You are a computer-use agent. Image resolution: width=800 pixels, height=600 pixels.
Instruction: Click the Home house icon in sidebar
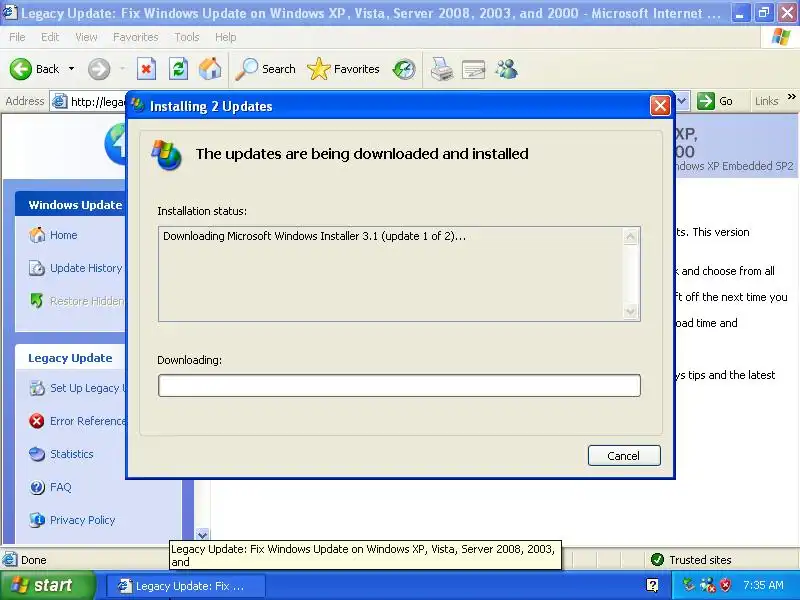37,235
